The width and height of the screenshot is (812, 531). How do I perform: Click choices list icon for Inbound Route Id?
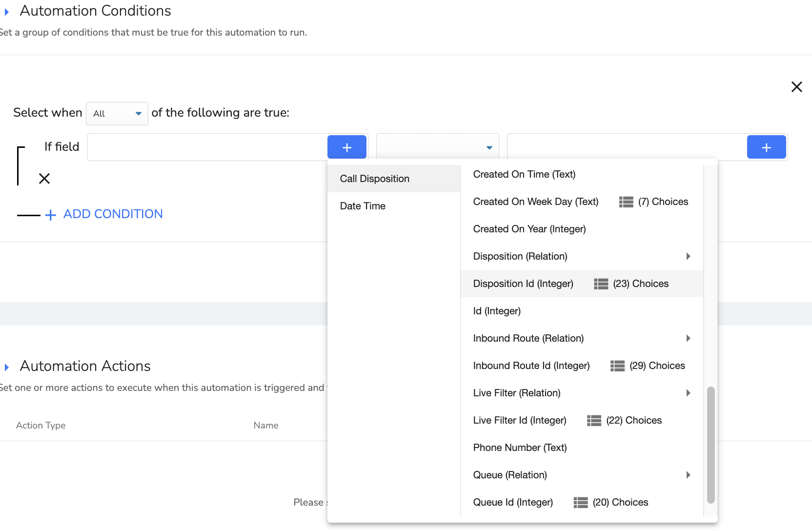click(617, 366)
